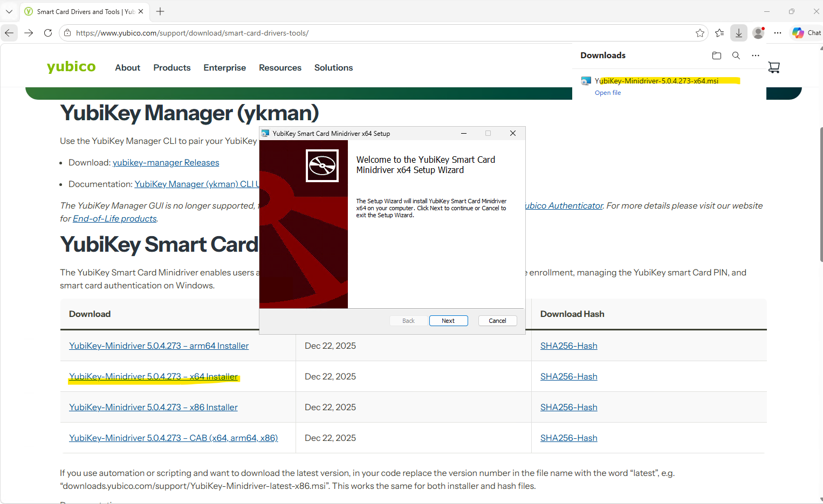Visit the End-of-Life products link
Viewport: 823px width, 504px height.
coord(115,219)
